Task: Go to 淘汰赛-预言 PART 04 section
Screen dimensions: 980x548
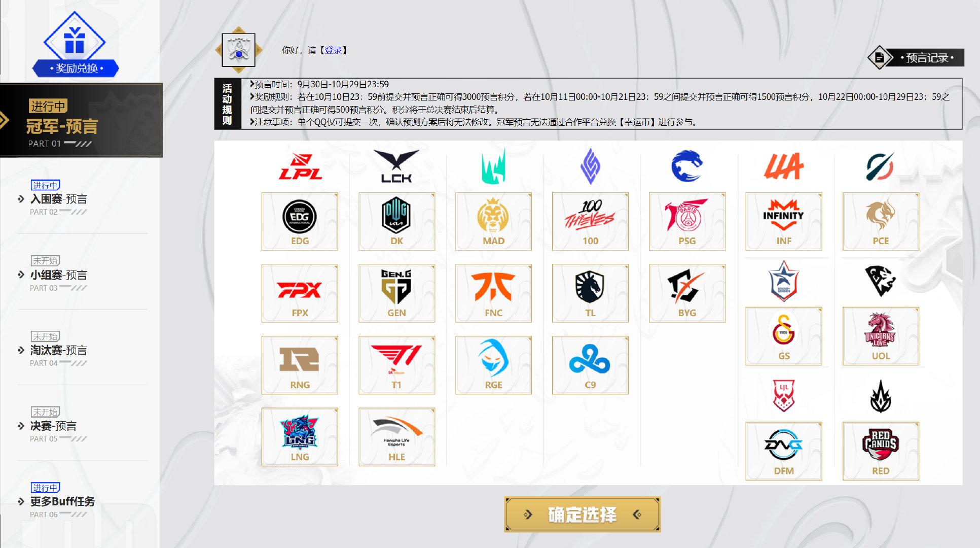Action: 58,351
